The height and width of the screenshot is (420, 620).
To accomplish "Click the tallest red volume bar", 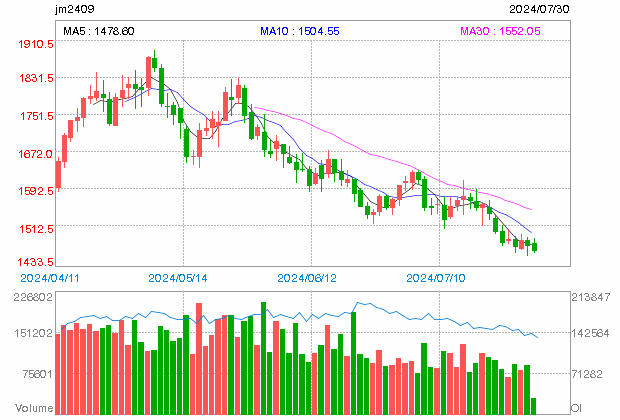I will click(199, 359).
